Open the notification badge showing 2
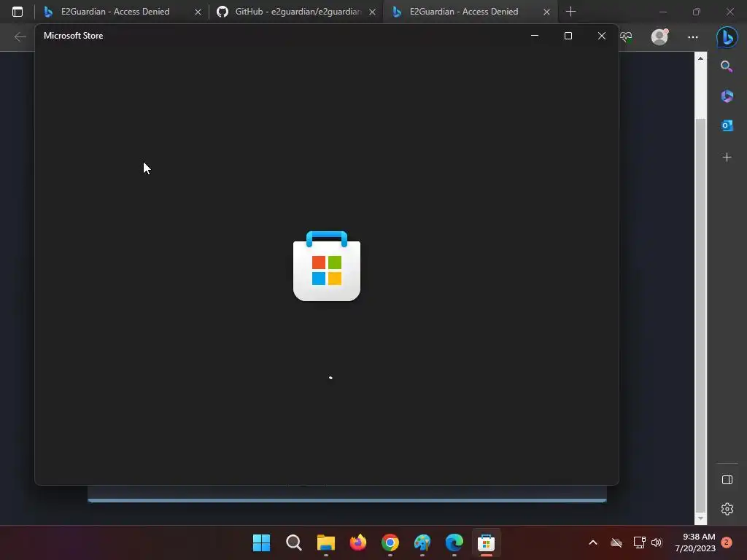 (x=727, y=542)
